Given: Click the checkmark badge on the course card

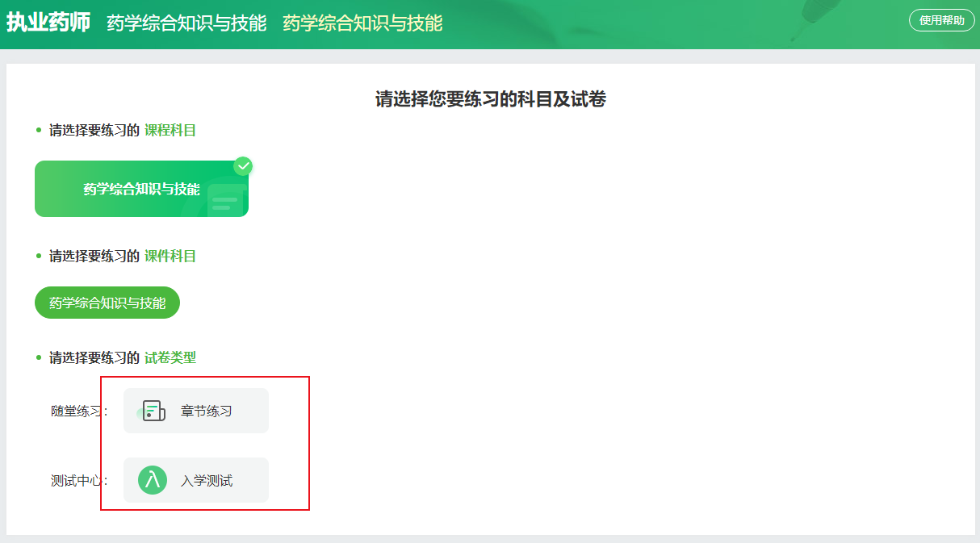Looking at the screenshot, I should coord(243,166).
